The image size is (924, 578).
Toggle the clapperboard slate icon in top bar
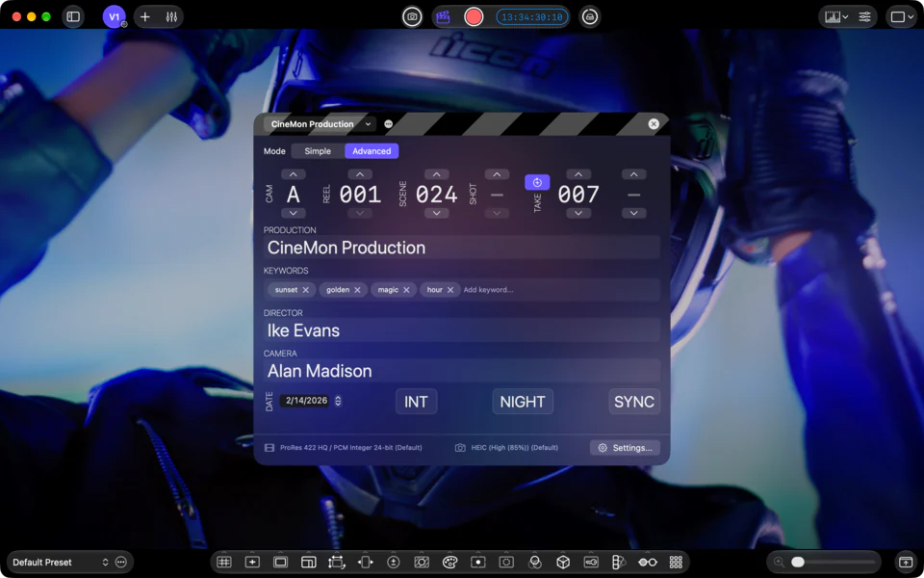(x=443, y=16)
